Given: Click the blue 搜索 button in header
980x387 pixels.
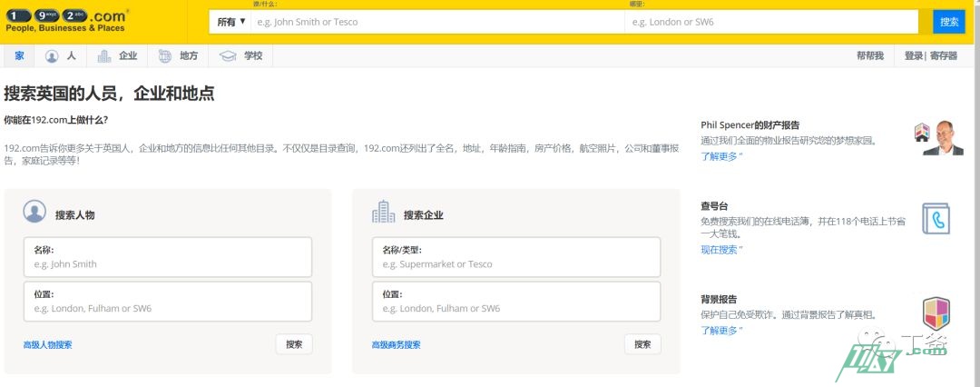Looking at the screenshot, I should [949, 22].
